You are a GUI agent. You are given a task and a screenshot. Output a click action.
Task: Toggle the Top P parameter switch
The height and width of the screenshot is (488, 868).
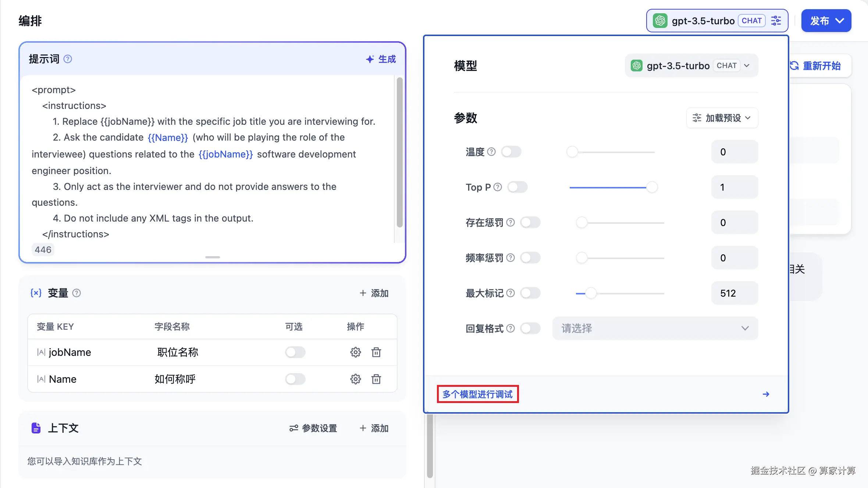click(517, 187)
